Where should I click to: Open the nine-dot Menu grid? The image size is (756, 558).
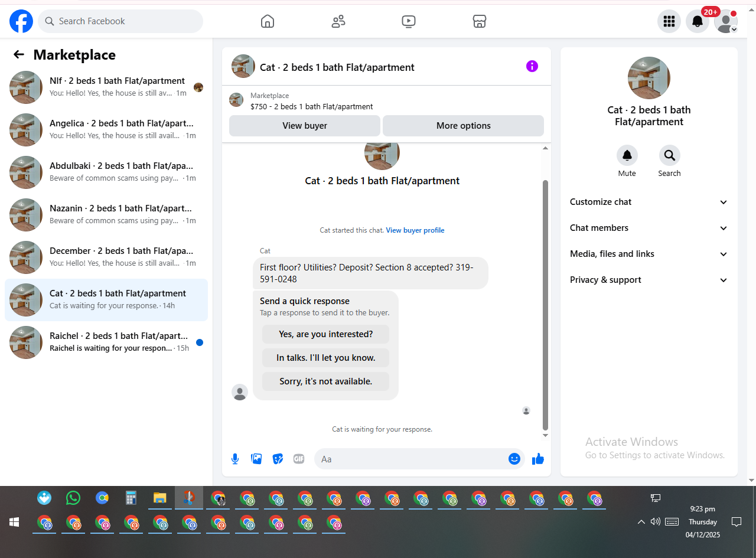point(669,21)
